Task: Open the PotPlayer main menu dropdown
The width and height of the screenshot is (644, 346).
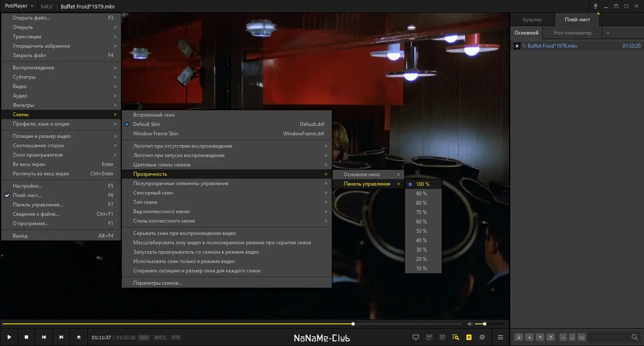Action: (19, 6)
